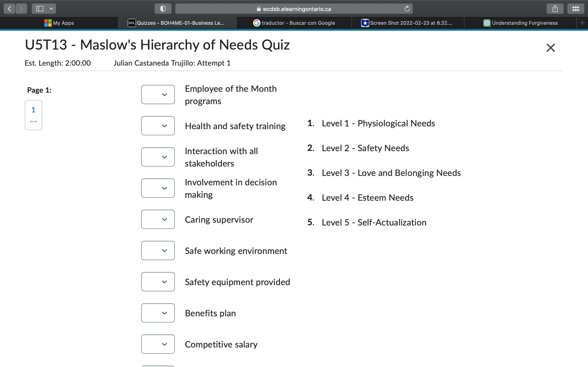Click the wcdsb.elearningontario.ca address bar
Viewport: 588px width, 367px height.
pyautogui.click(x=294, y=9)
